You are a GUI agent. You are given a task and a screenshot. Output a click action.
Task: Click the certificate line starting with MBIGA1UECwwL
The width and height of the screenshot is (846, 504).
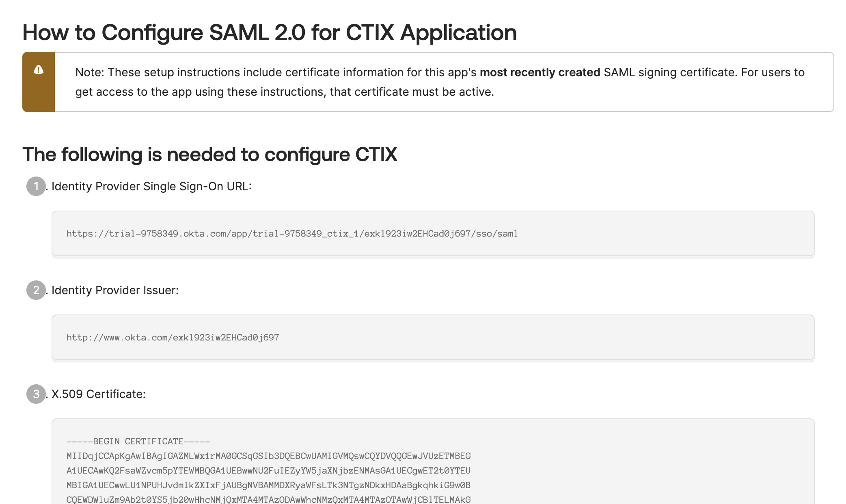pyautogui.click(x=268, y=485)
